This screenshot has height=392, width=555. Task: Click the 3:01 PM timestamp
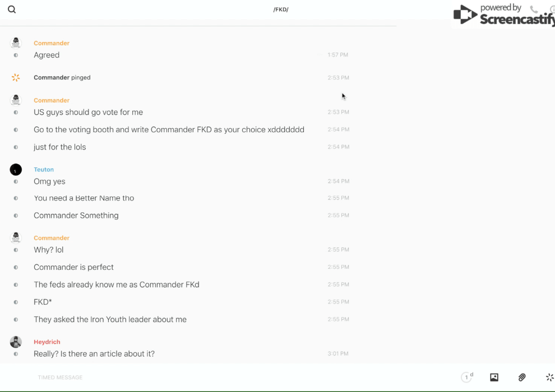tap(338, 354)
